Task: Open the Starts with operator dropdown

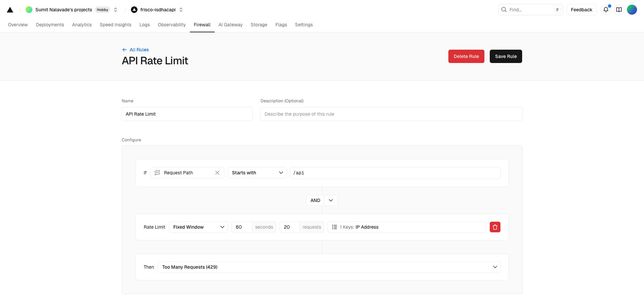Action: point(257,173)
